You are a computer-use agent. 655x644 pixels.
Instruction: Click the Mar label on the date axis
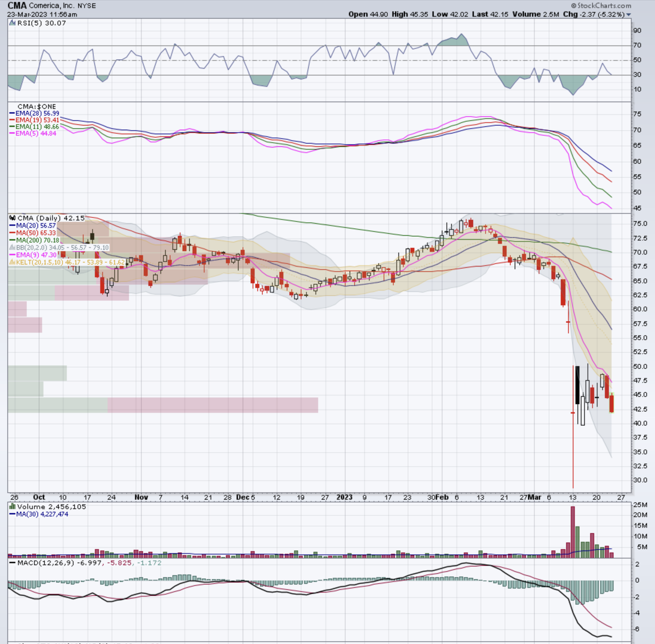click(535, 497)
